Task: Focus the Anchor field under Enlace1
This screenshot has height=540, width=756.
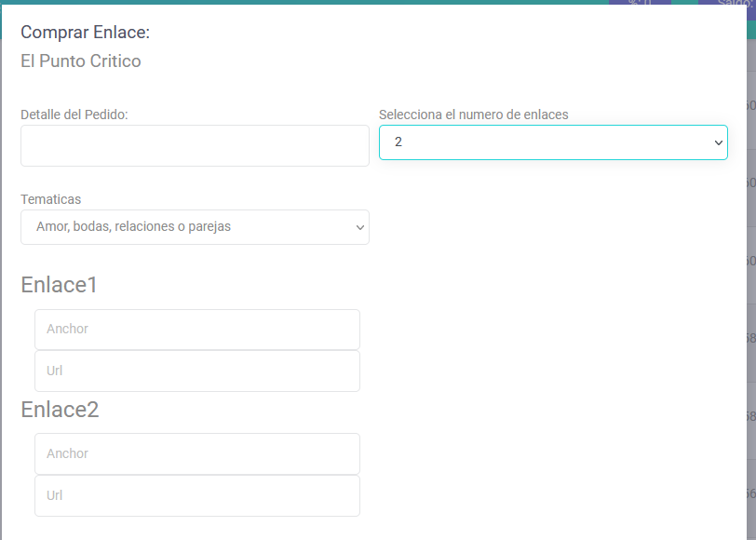Action: 196,330
